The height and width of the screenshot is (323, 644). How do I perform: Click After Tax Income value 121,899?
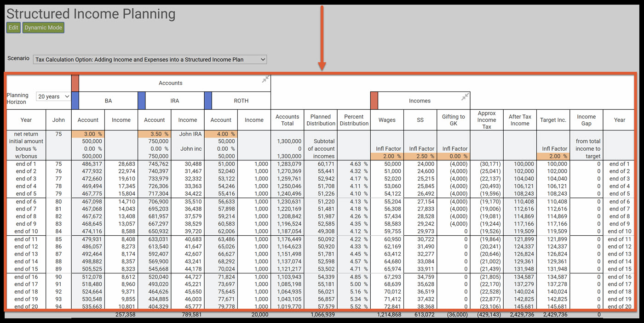click(x=524, y=239)
